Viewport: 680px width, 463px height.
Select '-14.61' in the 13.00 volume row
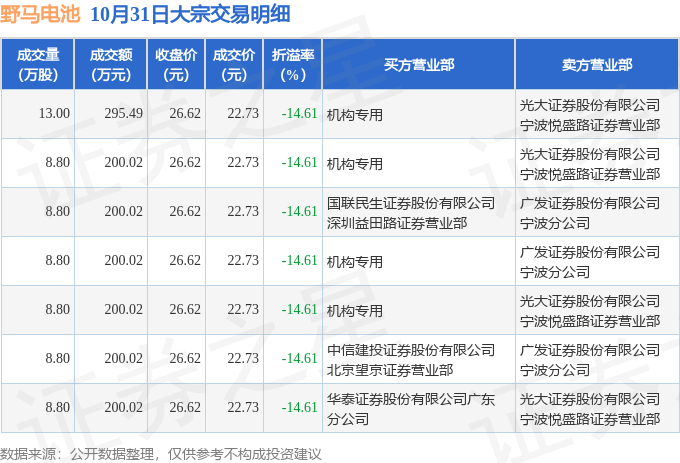[299, 114]
